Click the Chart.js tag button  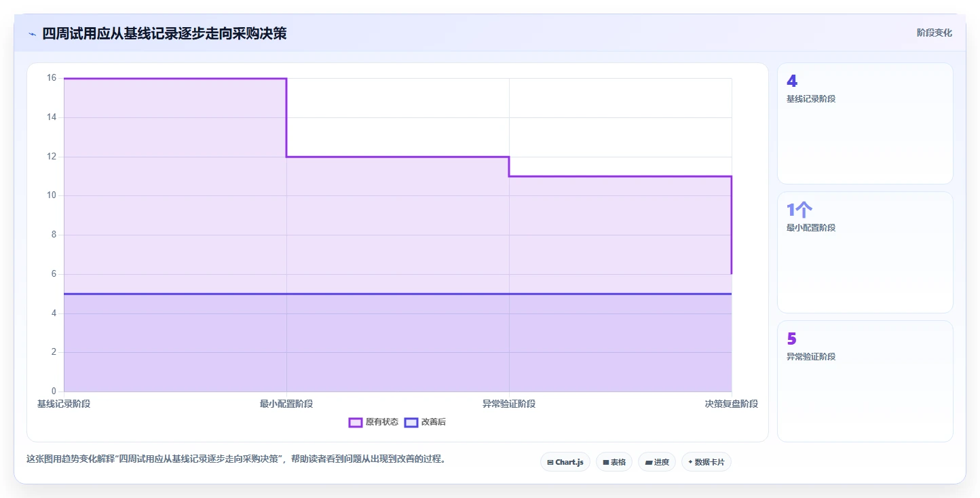[x=565, y=462]
